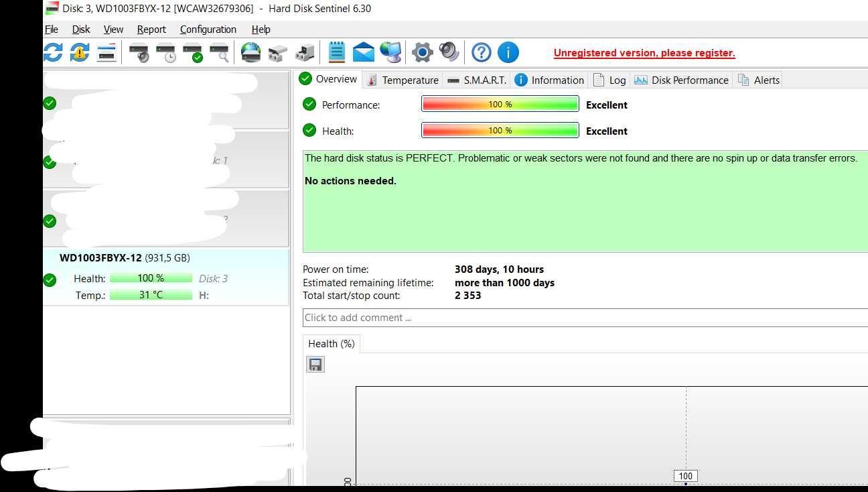The height and width of the screenshot is (492, 868).
Task: Click the Health 100 % gradient bar
Action: (500, 130)
